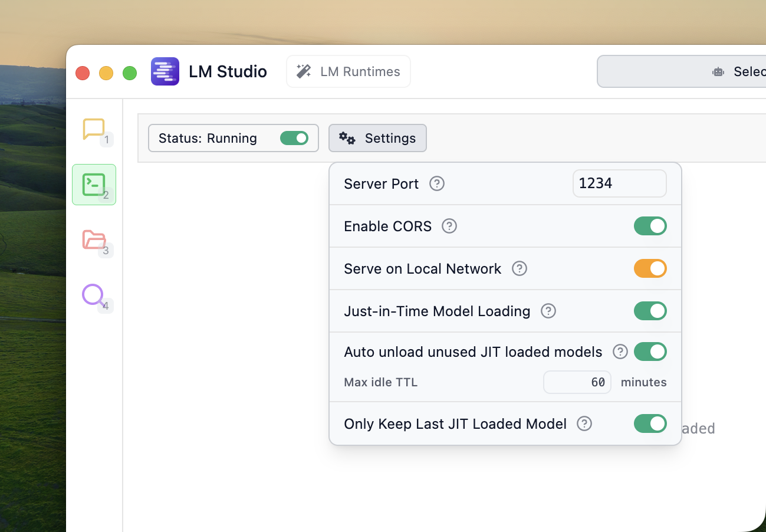Show help for Just-in-Time Model Loading

point(548,311)
